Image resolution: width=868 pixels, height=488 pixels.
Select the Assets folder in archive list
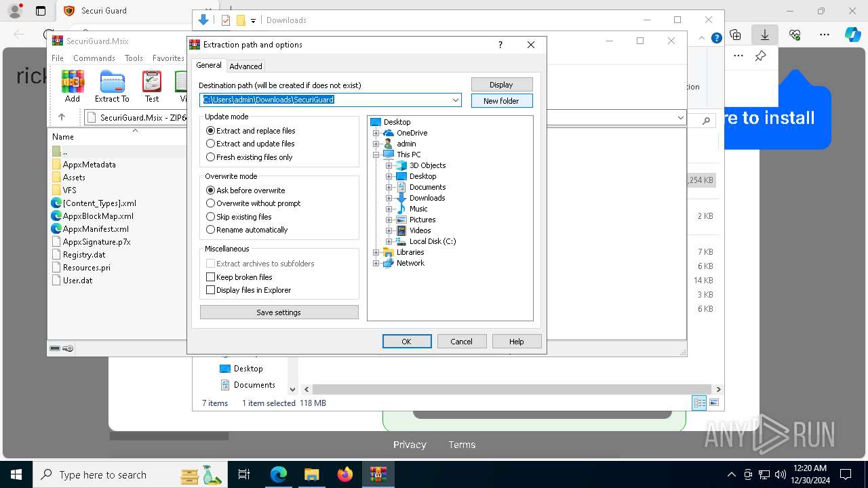74,178
